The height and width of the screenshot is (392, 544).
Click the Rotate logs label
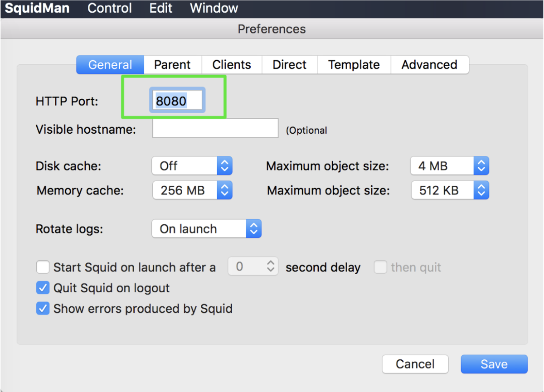69,229
